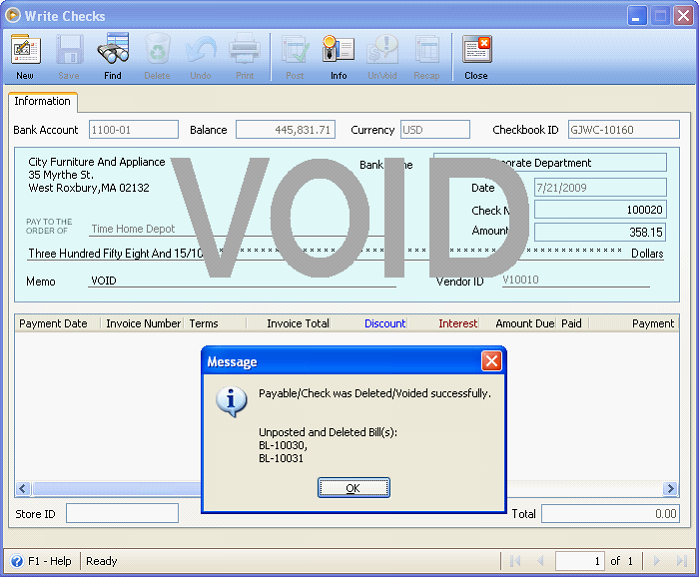Click the grid's left scroll arrow
This screenshot has height=578, width=700.
click(x=23, y=488)
